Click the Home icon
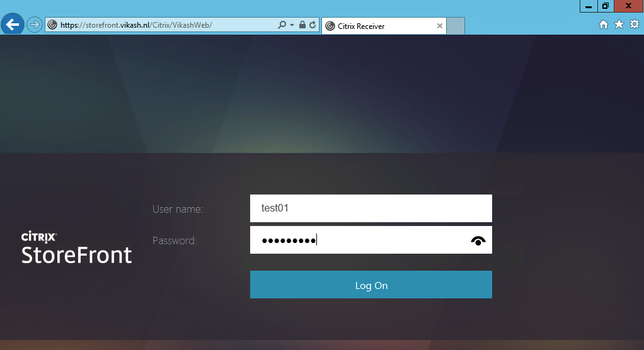This screenshot has width=644, height=350. (x=603, y=25)
